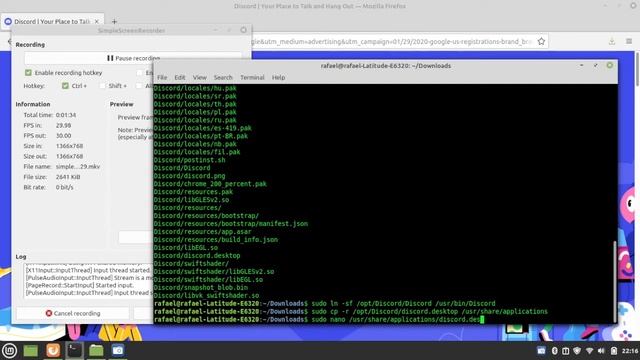Click the FPS out value 30.00

pos(63,136)
